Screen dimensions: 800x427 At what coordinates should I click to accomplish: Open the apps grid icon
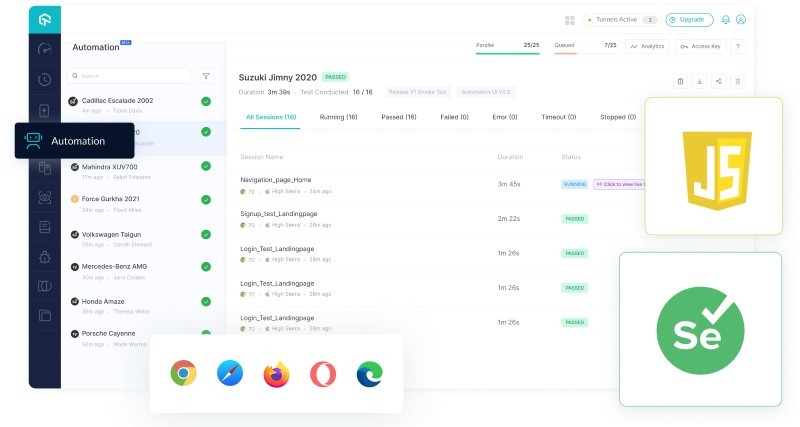coord(570,20)
